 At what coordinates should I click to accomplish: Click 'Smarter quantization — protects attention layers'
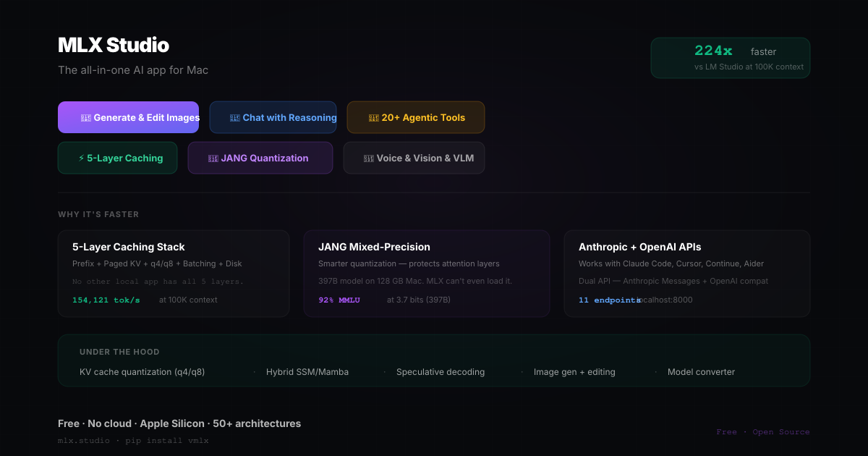tap(409, 263)
